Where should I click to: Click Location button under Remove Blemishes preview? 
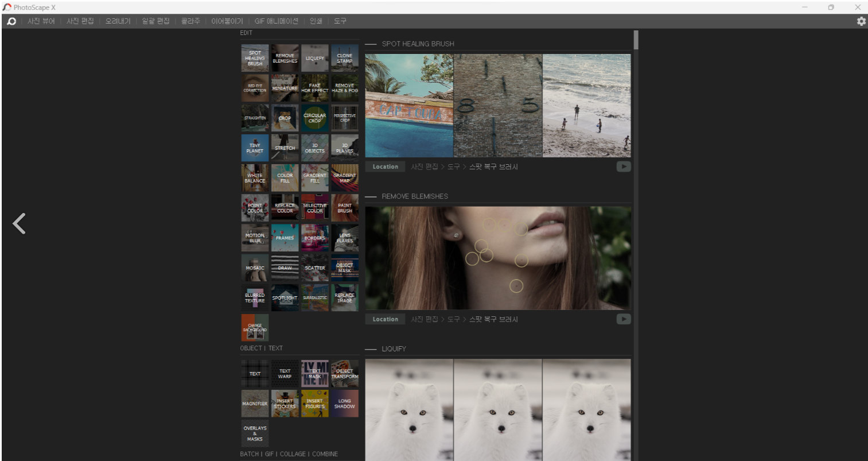tap(385, 319)
